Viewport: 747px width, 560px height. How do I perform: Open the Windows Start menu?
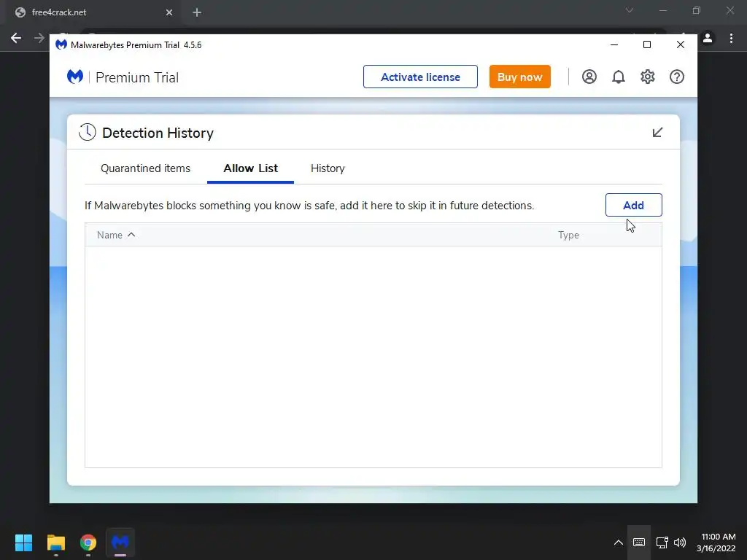[23, 542]
